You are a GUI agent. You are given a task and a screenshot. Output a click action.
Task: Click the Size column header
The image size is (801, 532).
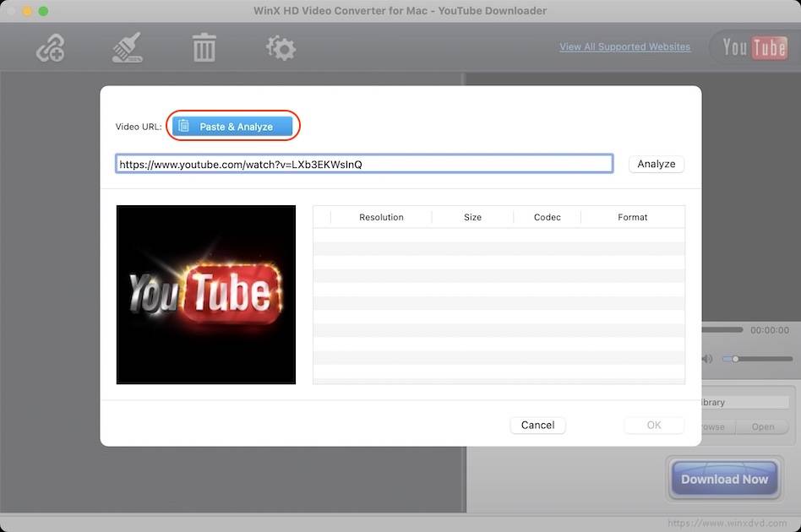tap(472, 217)
